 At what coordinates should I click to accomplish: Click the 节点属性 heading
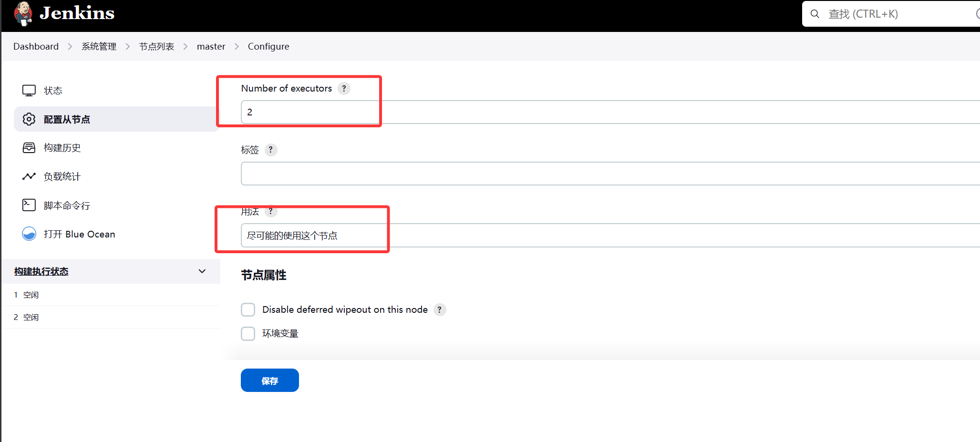pos(264,275)
